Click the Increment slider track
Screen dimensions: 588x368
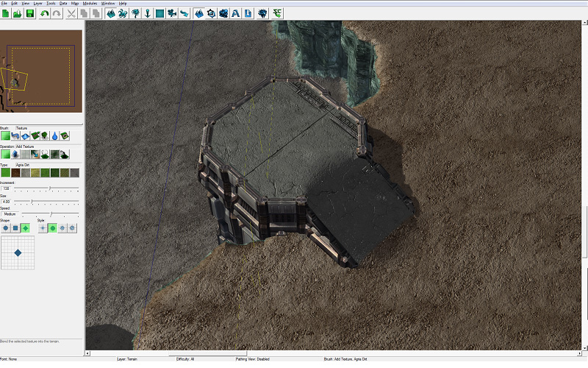click(46, 188)
